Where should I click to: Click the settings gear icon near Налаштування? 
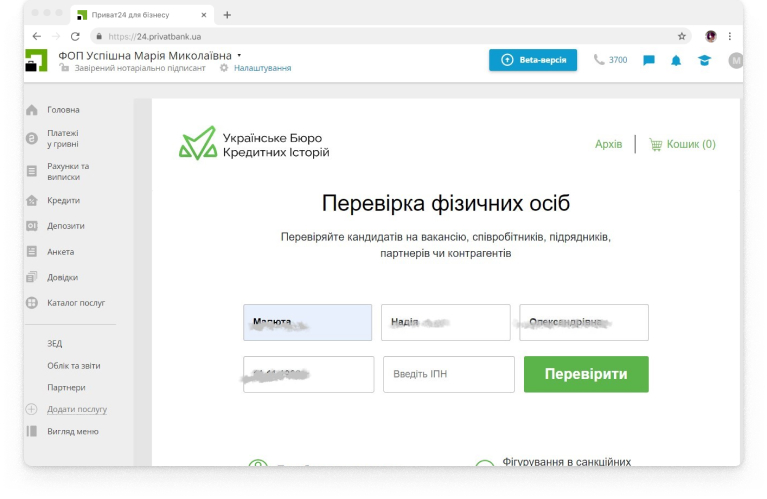(224, 68)
